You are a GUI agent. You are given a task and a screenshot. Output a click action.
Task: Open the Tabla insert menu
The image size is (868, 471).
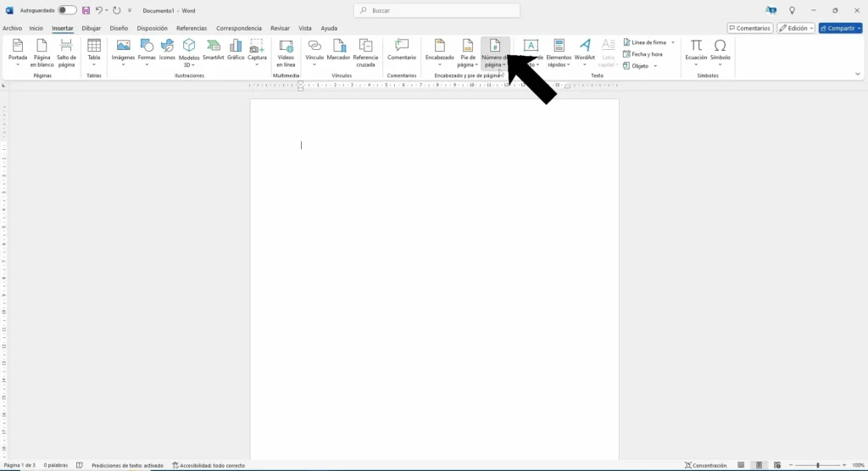point(94,53)
